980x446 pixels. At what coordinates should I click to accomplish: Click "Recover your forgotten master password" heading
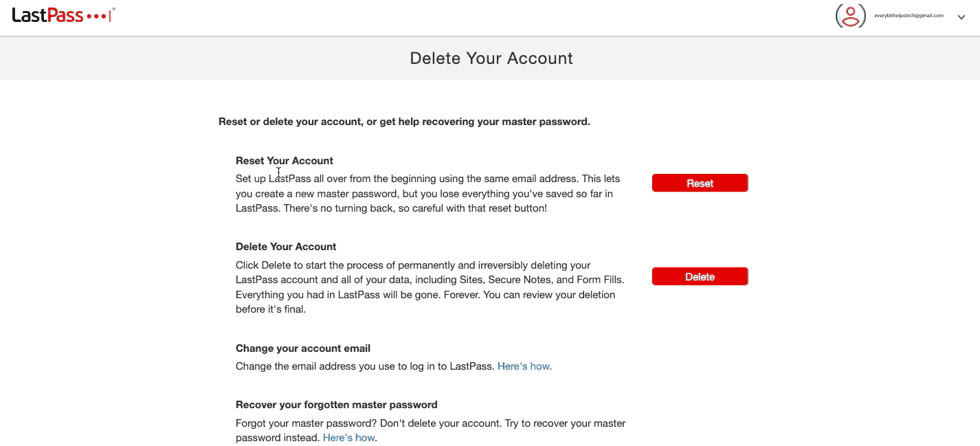337,405
